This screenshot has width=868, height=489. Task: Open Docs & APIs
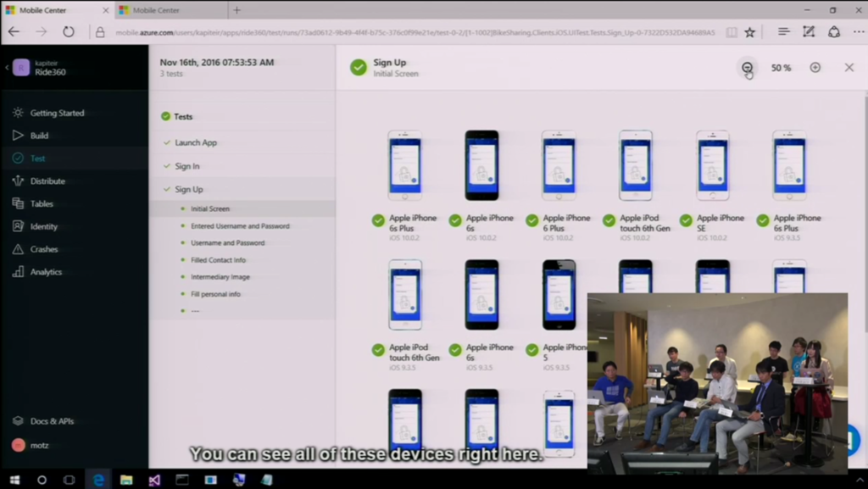43,421
